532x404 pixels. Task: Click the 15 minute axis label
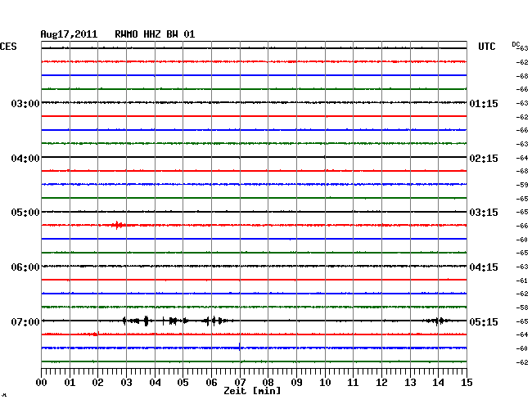[x=467, y=383]
